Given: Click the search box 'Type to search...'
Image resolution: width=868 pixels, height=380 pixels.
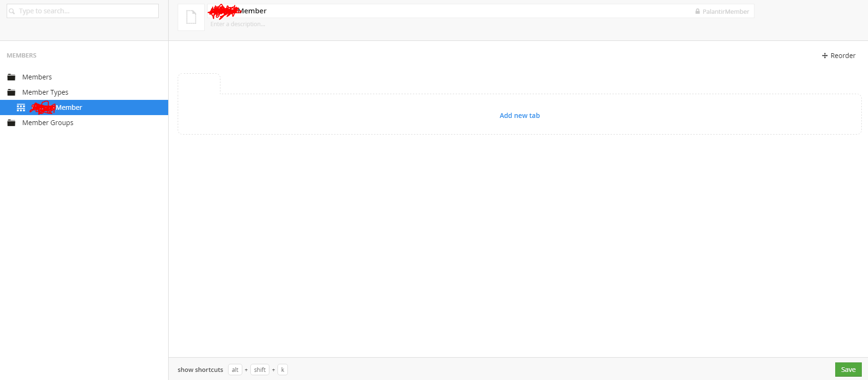Looking at the screenshot, I should click(x=83, y=11).
